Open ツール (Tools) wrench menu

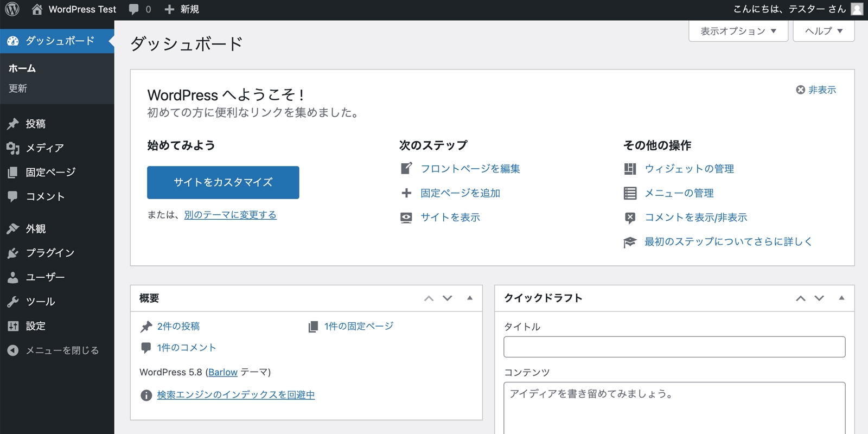click(13, 302)
